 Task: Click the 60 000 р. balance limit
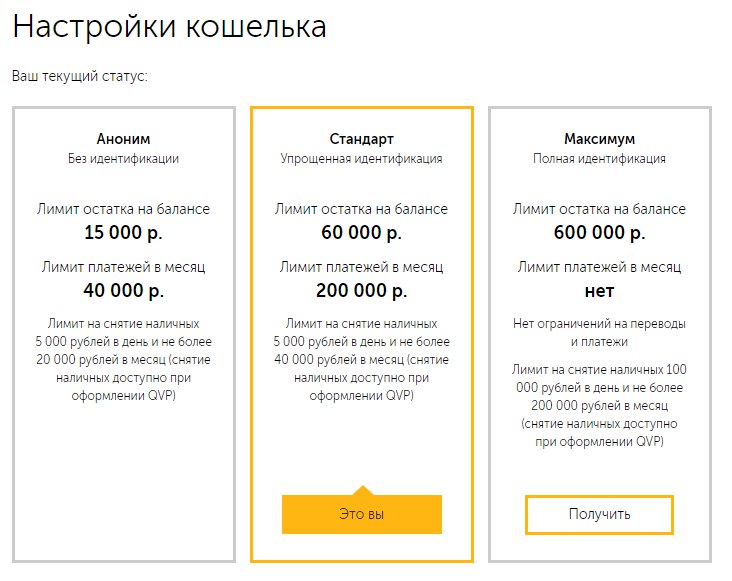[x=361, y=233]
